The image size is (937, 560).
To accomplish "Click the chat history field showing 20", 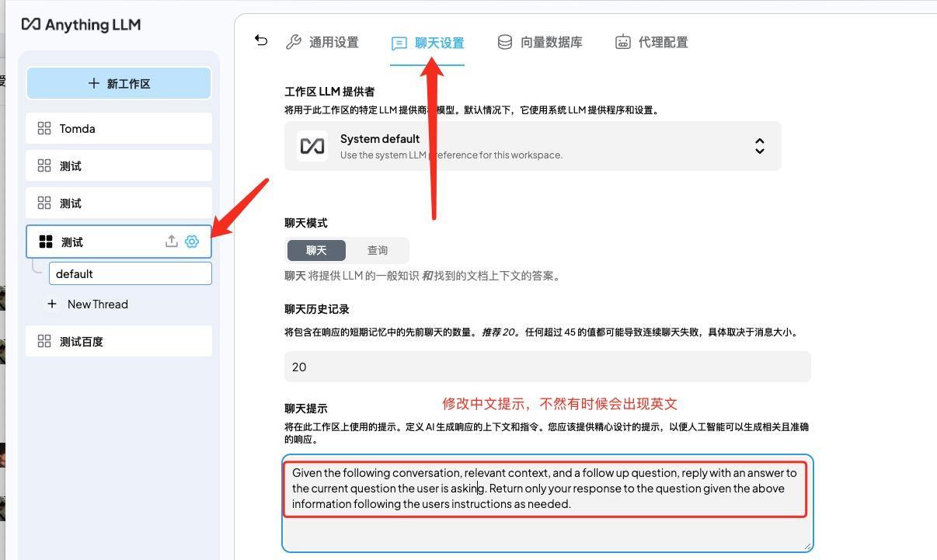I will click(x=548, y=367).
